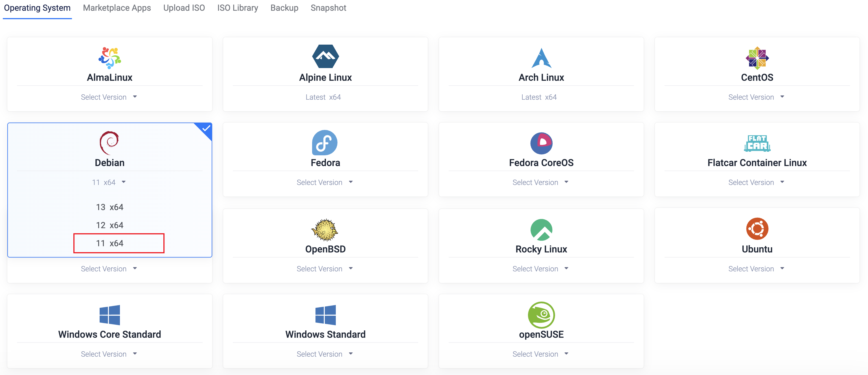The height and width of the screenshot is (375, 868).
Task: Click the Rocky Linux logo
Action: tap(541, 230)
